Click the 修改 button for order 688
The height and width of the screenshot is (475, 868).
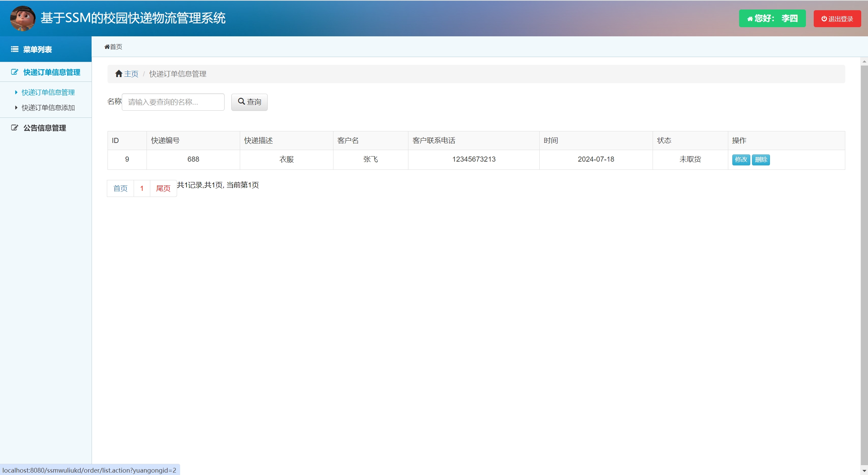point(741,160)
